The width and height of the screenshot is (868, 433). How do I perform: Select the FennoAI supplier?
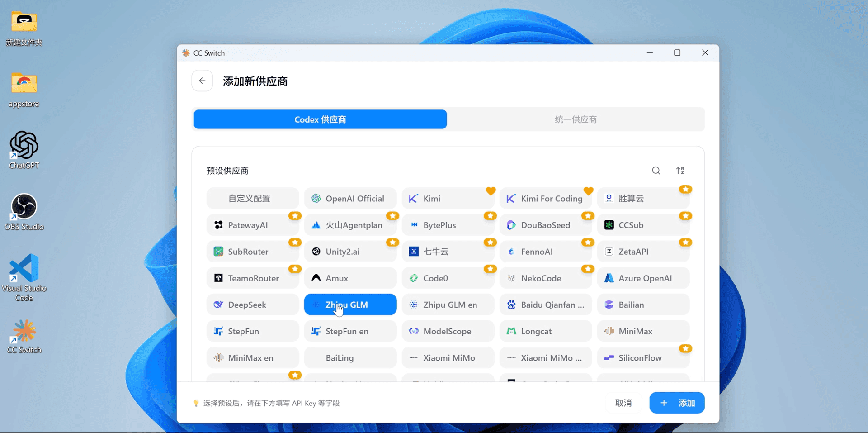546,252
